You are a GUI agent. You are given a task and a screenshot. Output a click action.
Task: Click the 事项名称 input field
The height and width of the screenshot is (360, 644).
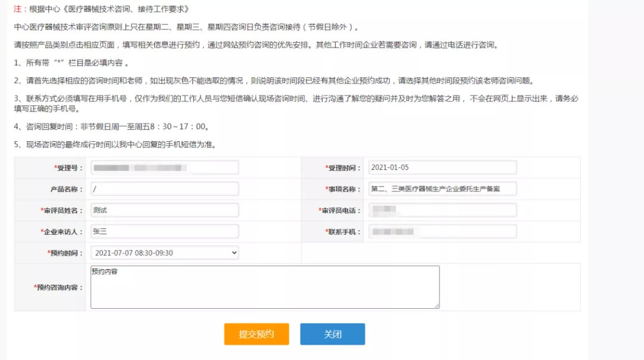[x=442, y=189]
